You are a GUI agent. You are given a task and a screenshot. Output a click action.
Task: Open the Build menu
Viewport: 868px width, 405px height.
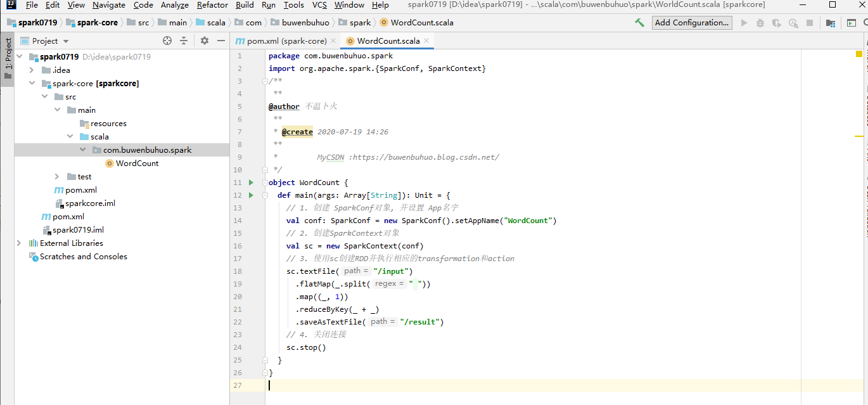[x=245, y=5]
